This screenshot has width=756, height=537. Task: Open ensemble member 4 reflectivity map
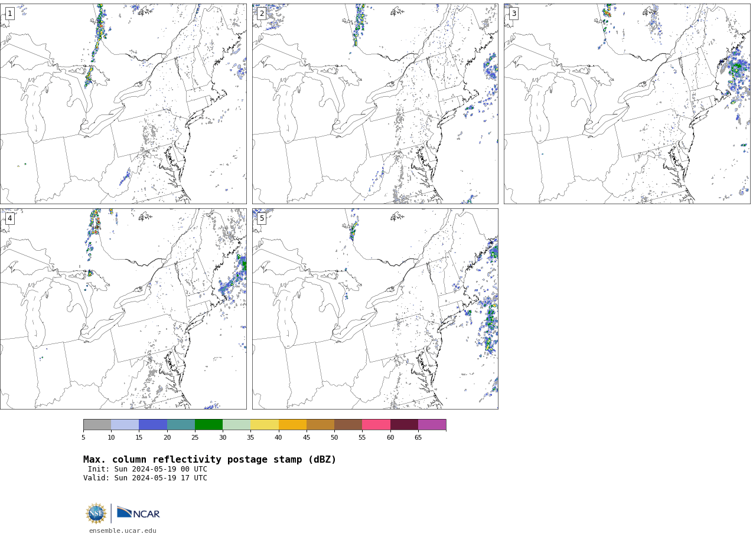coord(123,309)
